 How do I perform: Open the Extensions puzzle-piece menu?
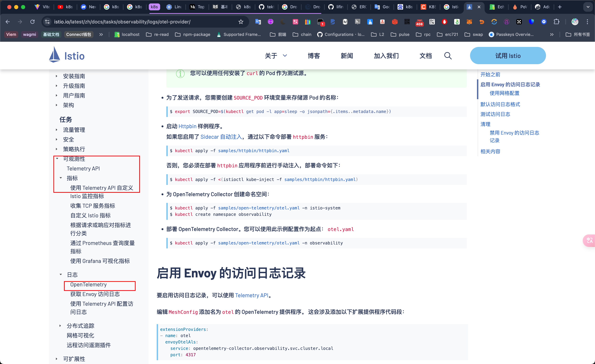click(x=556, y=22)
